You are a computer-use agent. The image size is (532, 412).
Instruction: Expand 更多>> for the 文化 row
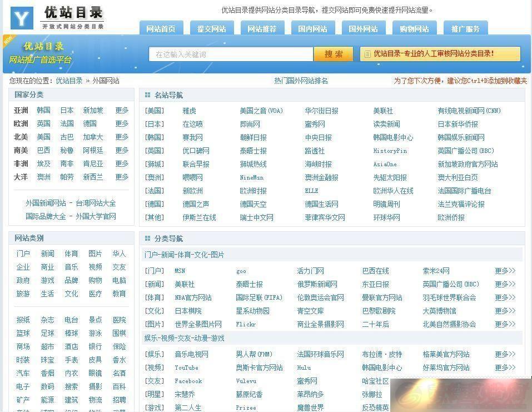point(505,311)
